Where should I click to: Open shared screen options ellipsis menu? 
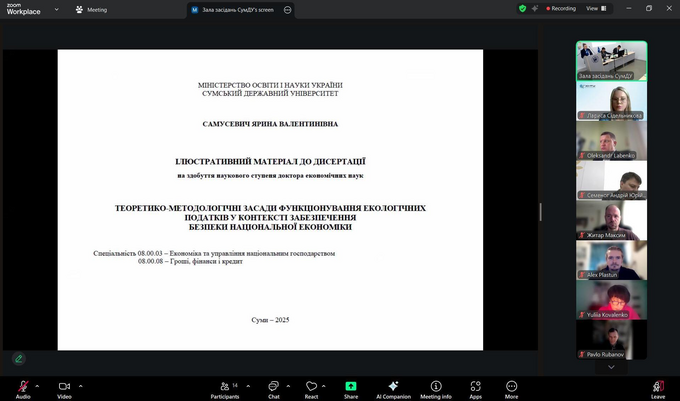(288, 9)
